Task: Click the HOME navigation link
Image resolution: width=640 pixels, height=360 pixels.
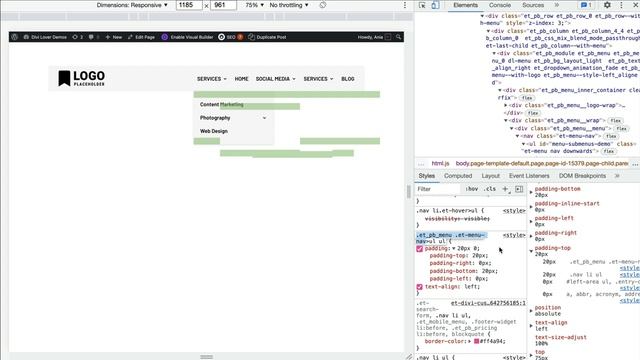Action: pos(241,79)
